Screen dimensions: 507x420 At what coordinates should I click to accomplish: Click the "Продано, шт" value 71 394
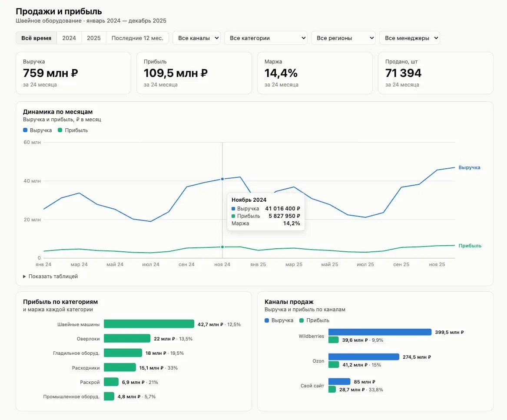click(x=403, y=73)
